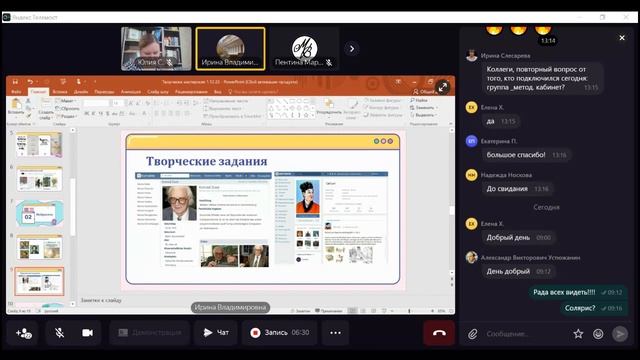The height and width of the screenshot is (360, 640).
Task: Open favorites star icon in chat input
Action: click(x=578, y=334)
